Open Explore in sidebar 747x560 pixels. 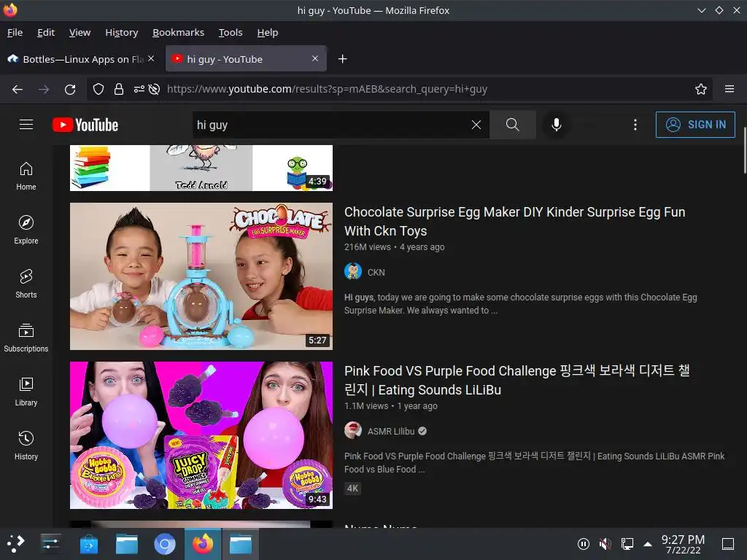tap(26, 230)
